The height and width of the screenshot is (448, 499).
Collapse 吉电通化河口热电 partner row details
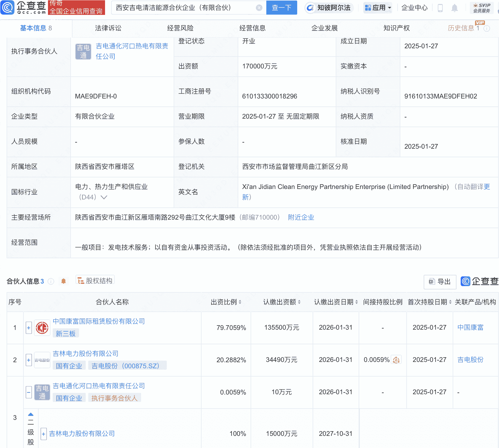28,392
